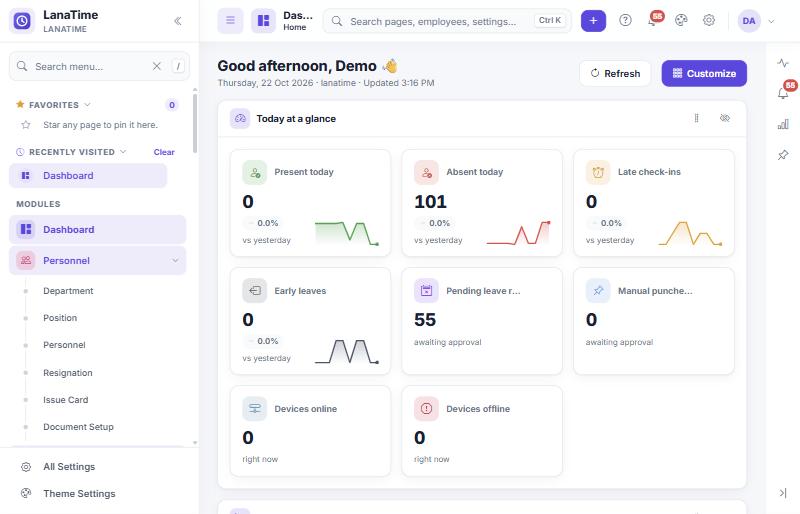Collapse the sidebar with double-chevron icon
800x514 pixels.
pos(178,21)
